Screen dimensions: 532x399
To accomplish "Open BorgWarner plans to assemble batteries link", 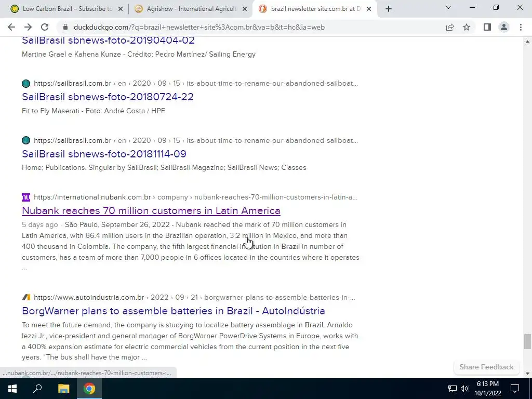I will [x=174, y=311].
